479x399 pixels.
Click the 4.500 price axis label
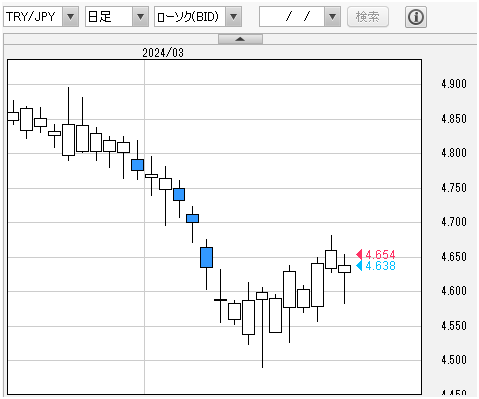[x=454, y=360]
